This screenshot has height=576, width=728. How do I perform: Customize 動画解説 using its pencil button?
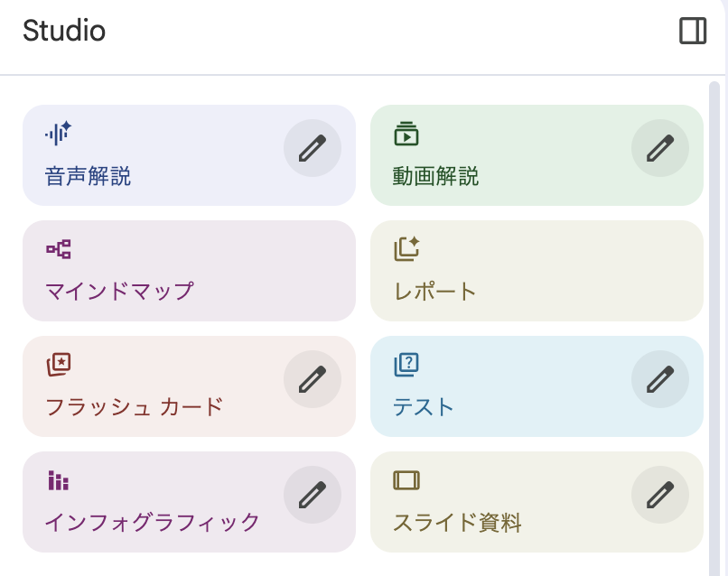(x=660, y=148)
